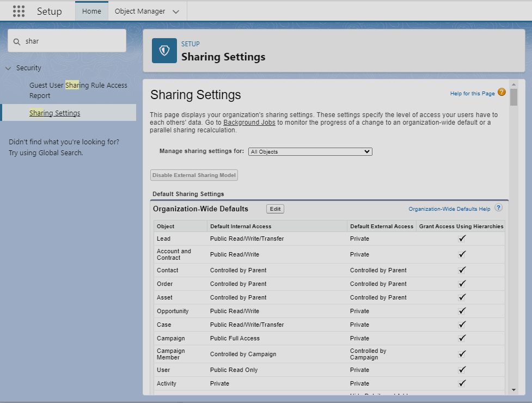Screen dimensions: 532x403
Task: Toggle hierarchy access checkmark for Lead
Action: (461, 239)
